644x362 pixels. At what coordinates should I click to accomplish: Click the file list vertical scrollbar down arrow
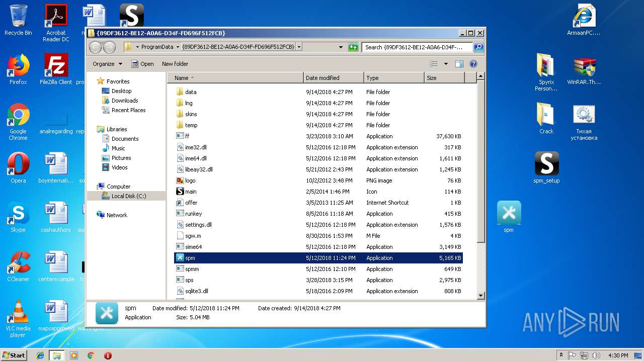[x=480, y=296]
